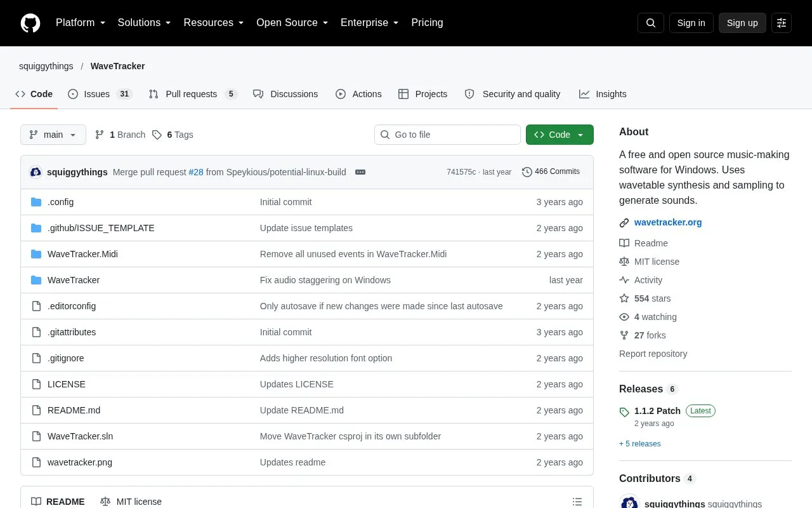View 554 stars
The image size is (812, 508).
click(x=645, y=298)
